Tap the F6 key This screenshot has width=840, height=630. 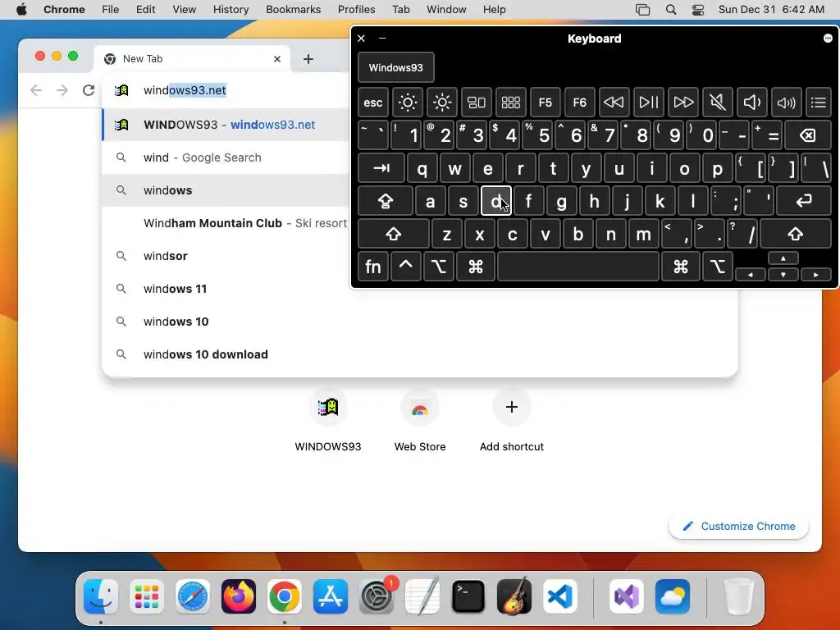(579, 103)
